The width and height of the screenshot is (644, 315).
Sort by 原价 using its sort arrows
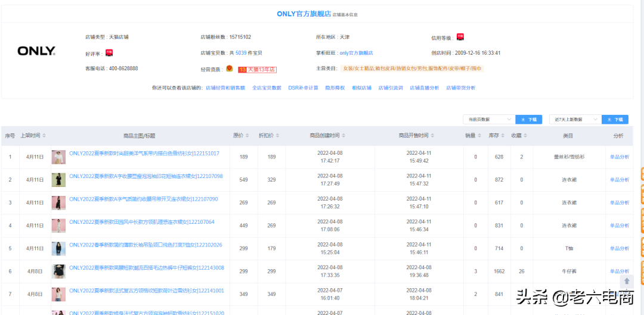click(246, 136)
